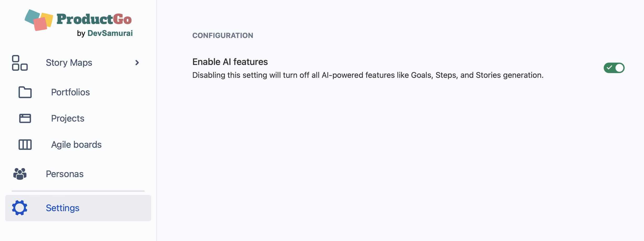Image resolution: width=644 pixels, height=241 pixels.
Task: Select the Settings text label
Action: [63, 208]
